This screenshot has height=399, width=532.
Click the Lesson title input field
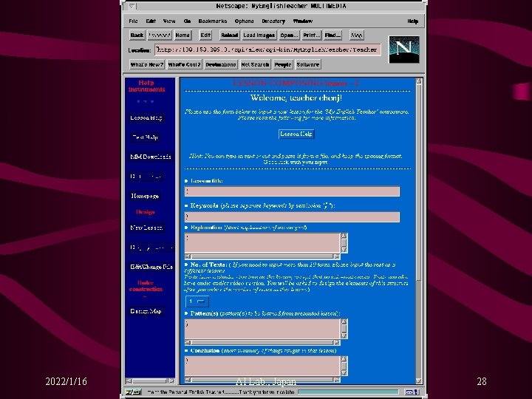(x=292, y=191)
